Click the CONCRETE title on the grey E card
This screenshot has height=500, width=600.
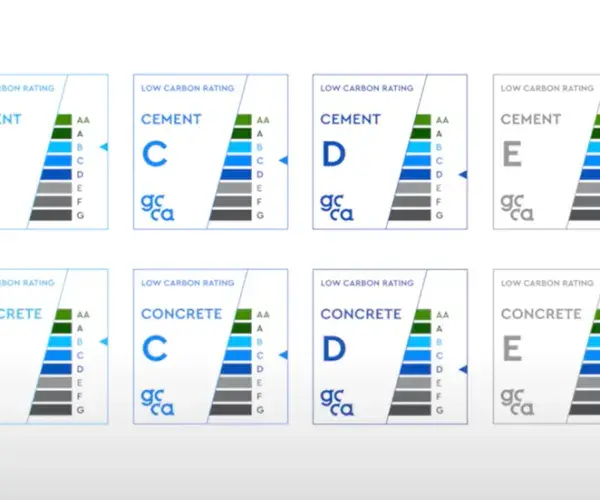tap(541, 314)
